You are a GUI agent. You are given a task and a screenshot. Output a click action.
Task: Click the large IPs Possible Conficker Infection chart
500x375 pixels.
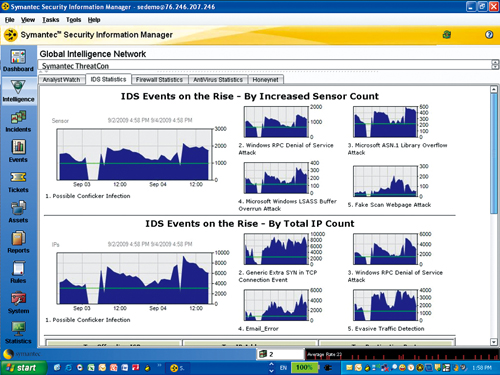(x=135, y=278)
